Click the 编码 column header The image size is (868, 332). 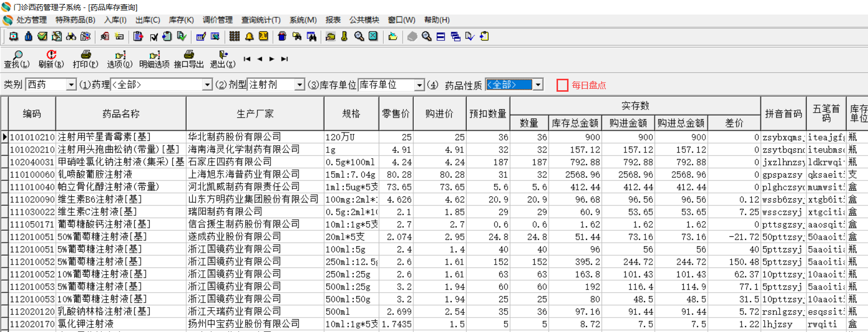click(32, 114)
